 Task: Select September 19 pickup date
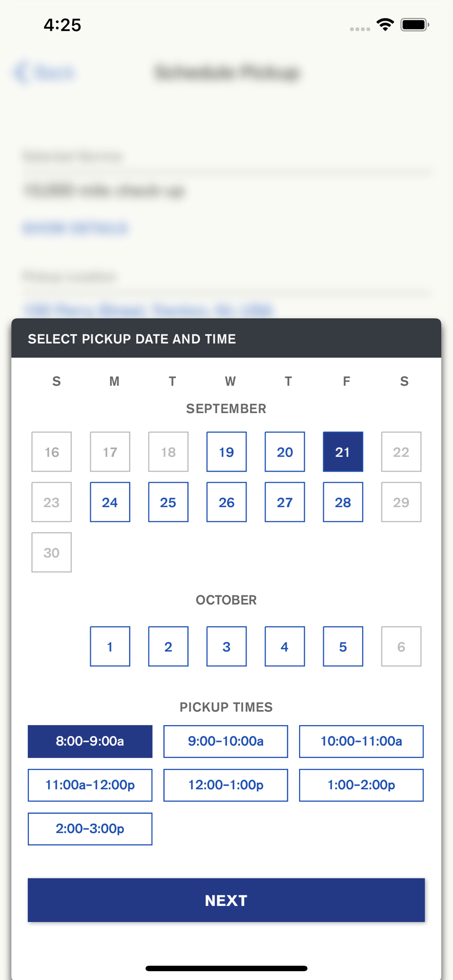[x=226, y=452]
